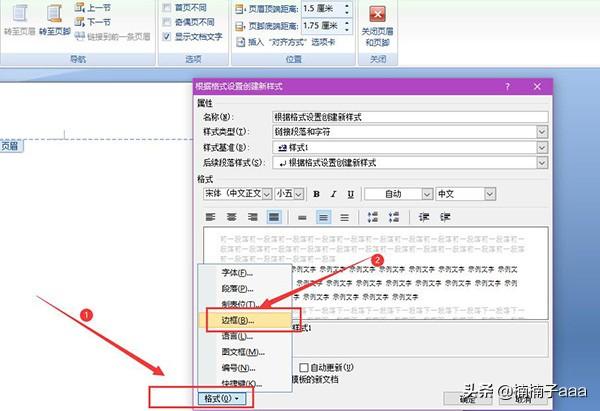
Task: Select justify alignment icon
Action: click(274, 217)
